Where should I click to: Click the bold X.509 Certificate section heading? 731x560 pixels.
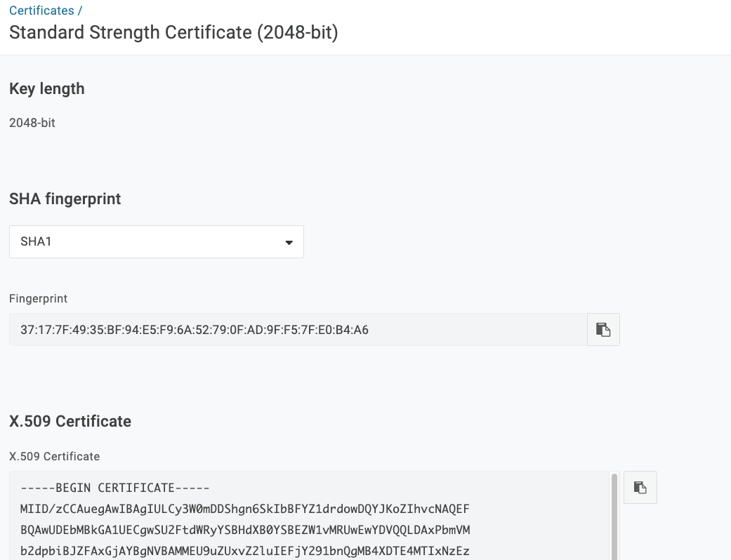pyautogui.click(x=70, y=421)
